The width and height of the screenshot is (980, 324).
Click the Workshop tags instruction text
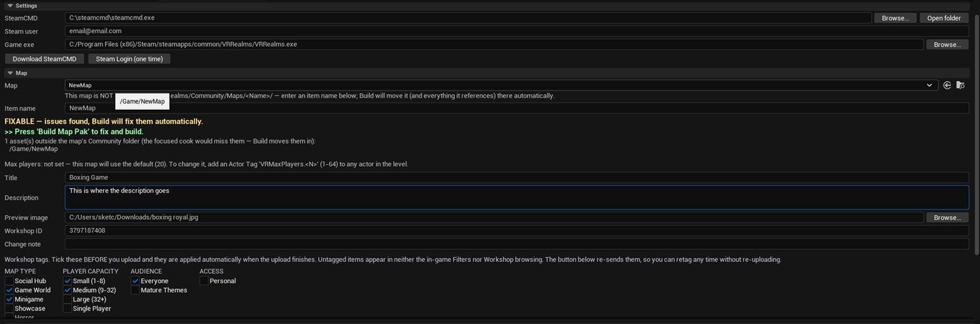[x=393, y=260]
